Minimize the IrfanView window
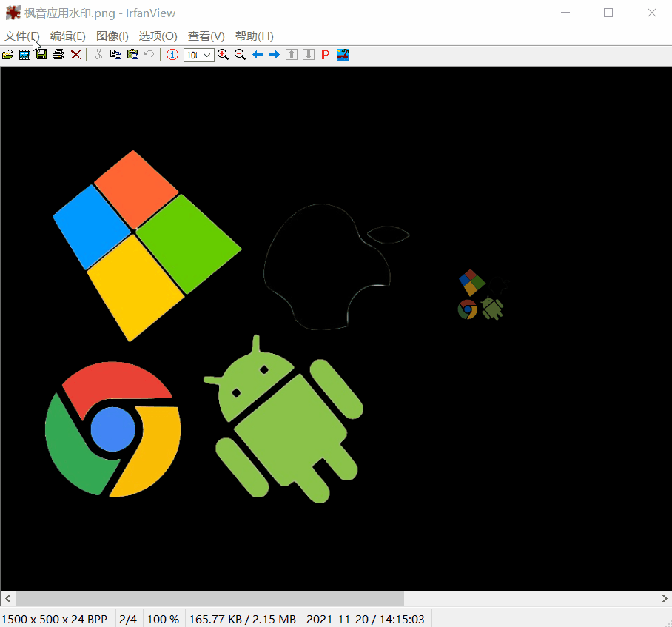Screen dimensions: 672x627 coord(565,13)
